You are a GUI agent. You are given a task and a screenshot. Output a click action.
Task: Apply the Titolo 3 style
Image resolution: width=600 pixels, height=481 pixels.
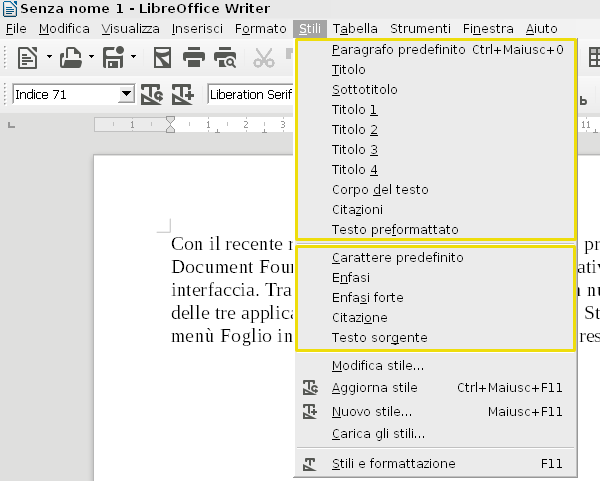click(x=435, y=149)
